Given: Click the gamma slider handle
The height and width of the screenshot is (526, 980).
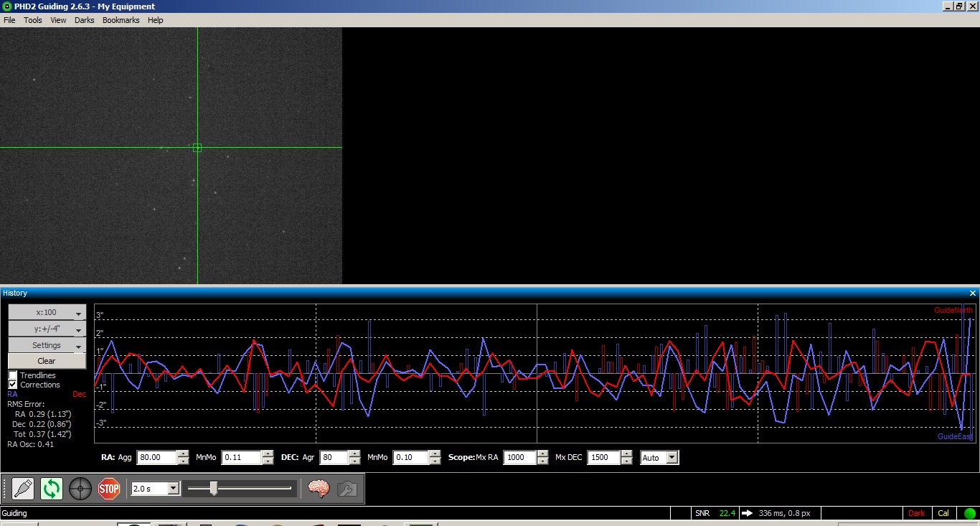Looking at the screenshot, I should (213, 489).
